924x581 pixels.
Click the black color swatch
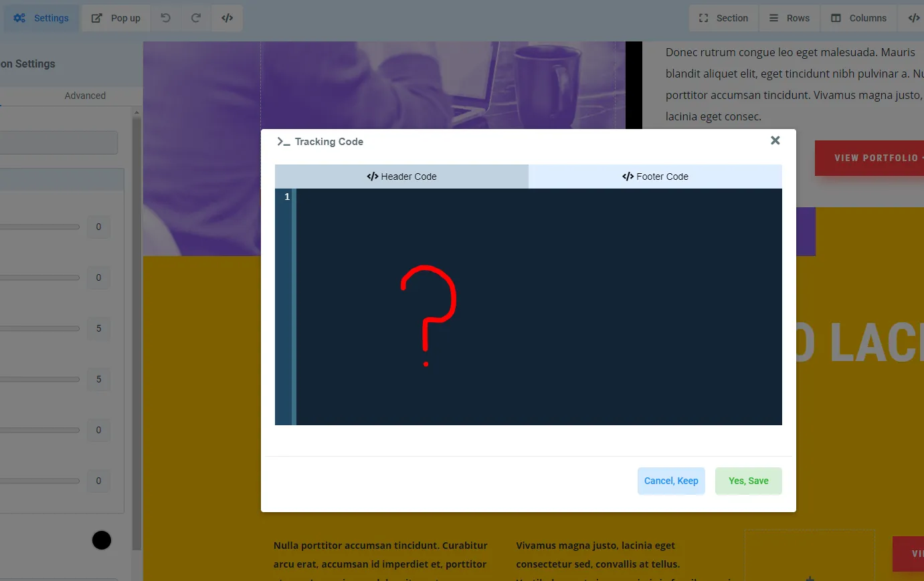point(102,540)
